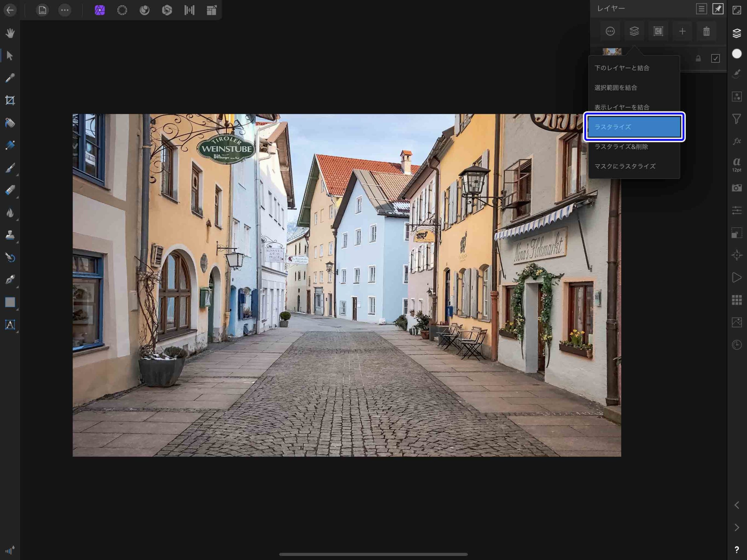Select the Artistic Text tool

click(10, 325)
